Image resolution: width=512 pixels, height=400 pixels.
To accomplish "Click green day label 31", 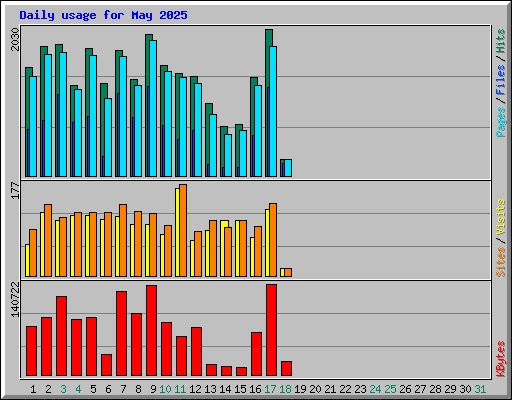I will click(x=480, y=389).
